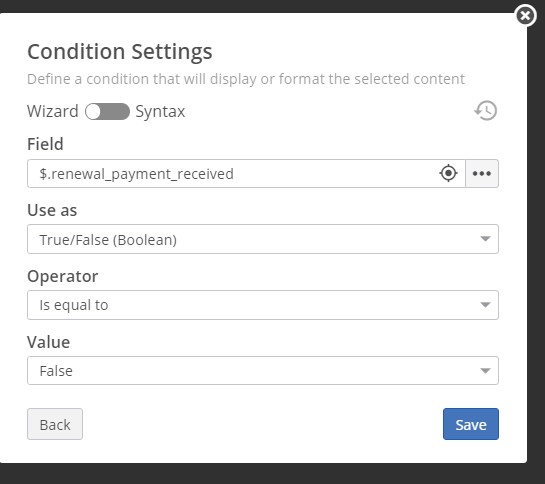Save the condition settings
The image size is (545, 484).
471,424
